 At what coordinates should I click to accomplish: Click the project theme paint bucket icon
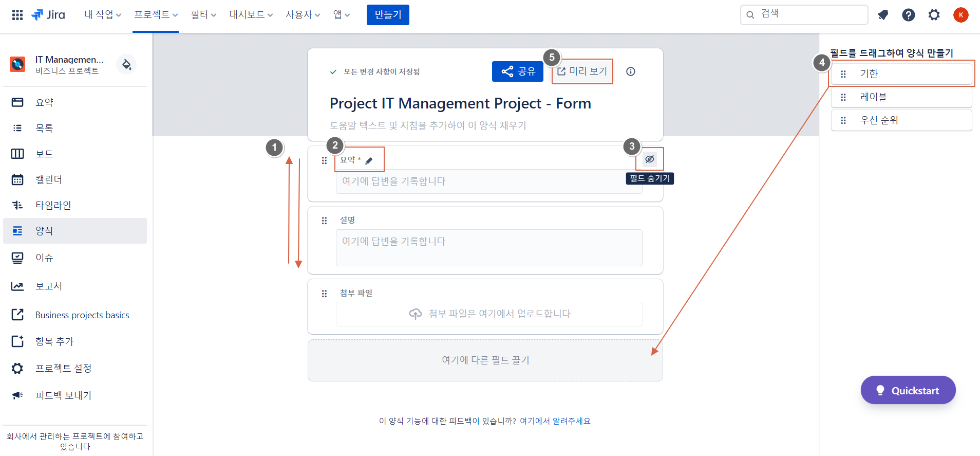(126, 64)
